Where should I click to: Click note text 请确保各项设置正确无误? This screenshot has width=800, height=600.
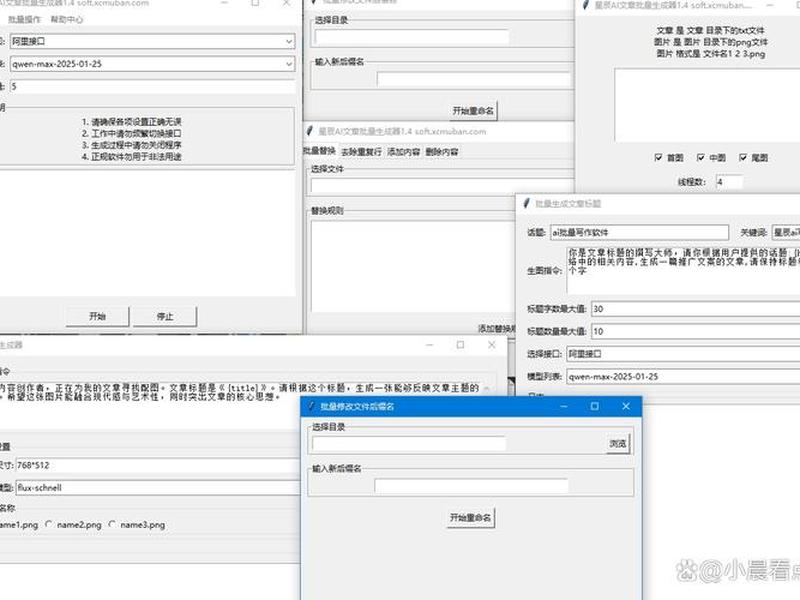pos(131,122)
